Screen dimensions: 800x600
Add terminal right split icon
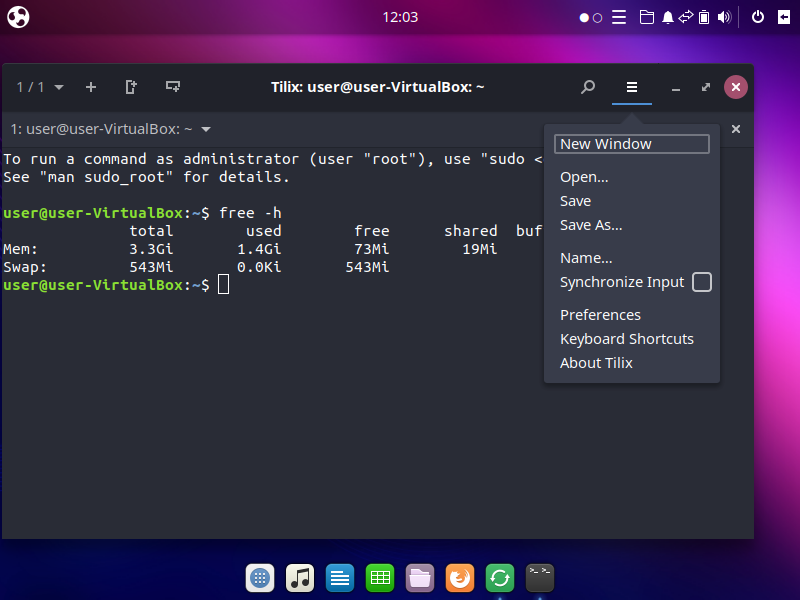(x=131, y=87)
